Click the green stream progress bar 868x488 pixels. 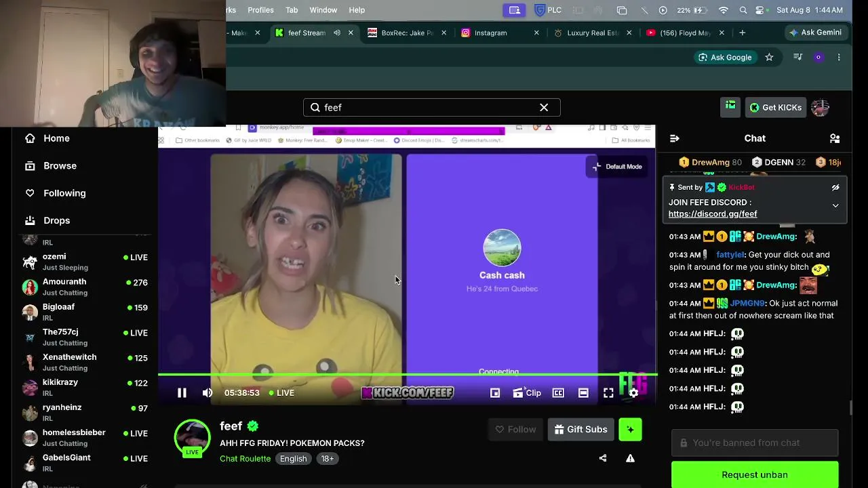click(x=407, y=374)
